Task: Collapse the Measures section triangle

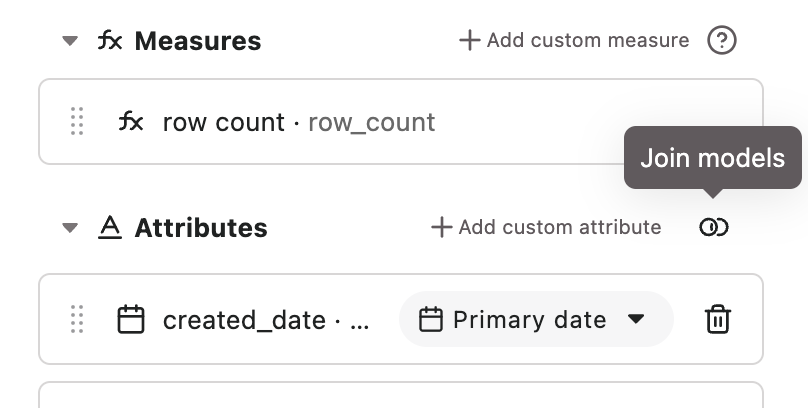Action: (70, 41)
